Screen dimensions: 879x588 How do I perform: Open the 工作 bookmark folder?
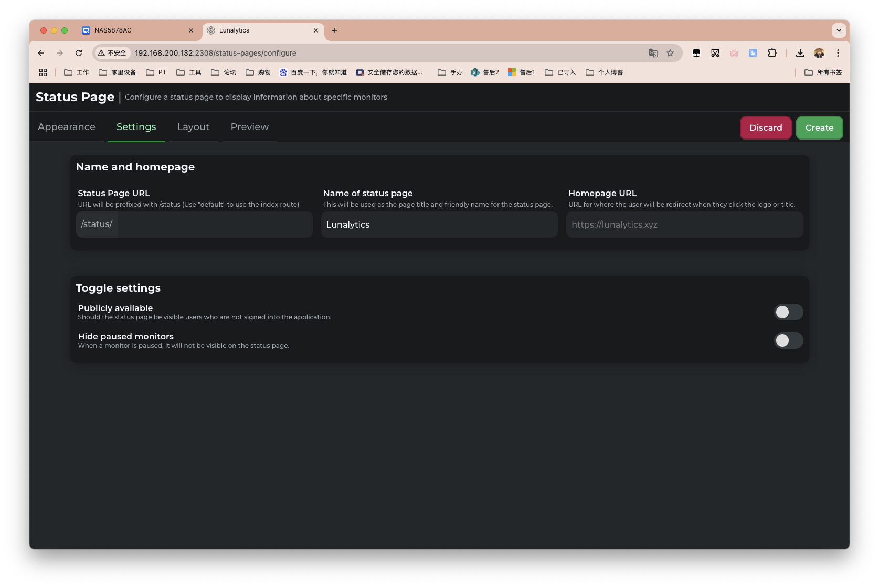pos(77,72)
